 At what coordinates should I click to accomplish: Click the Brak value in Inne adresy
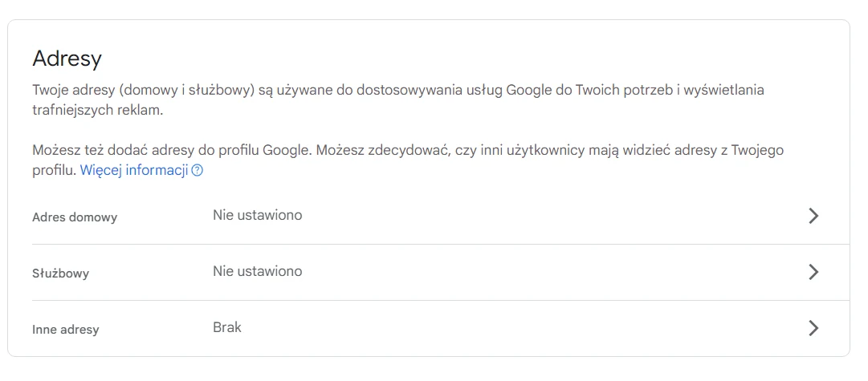tap(227, 327)
